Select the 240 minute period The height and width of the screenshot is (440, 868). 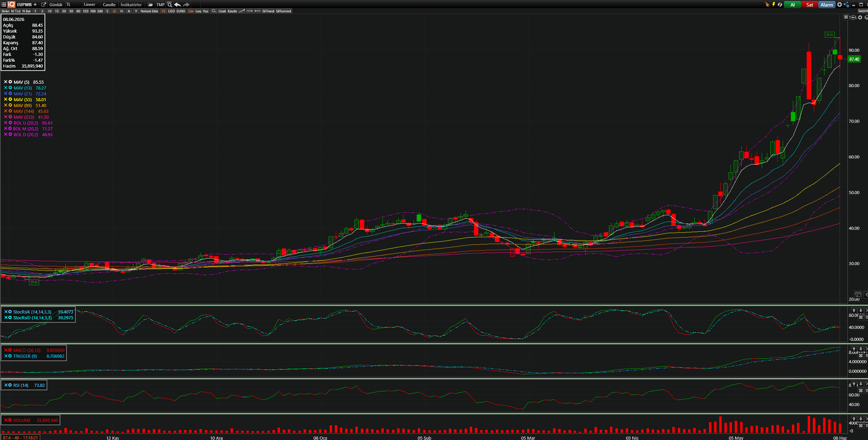click(100, 11)
